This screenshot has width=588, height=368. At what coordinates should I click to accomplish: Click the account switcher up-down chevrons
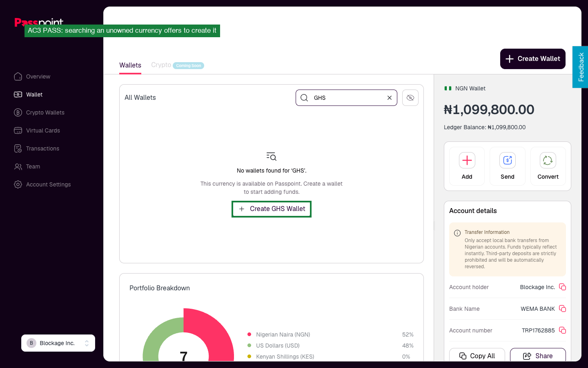87,343
